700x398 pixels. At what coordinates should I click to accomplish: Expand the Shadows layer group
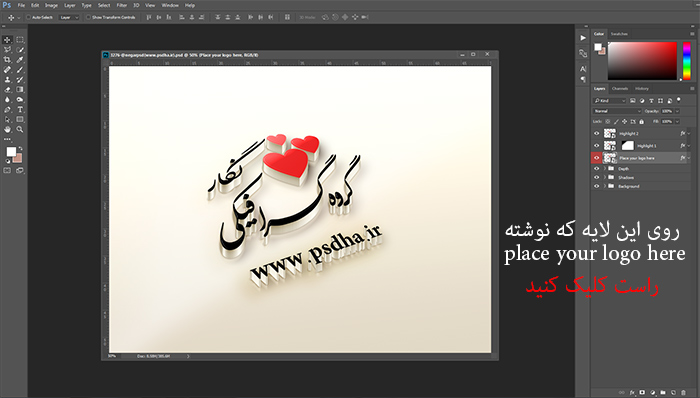tap(605, 177)
